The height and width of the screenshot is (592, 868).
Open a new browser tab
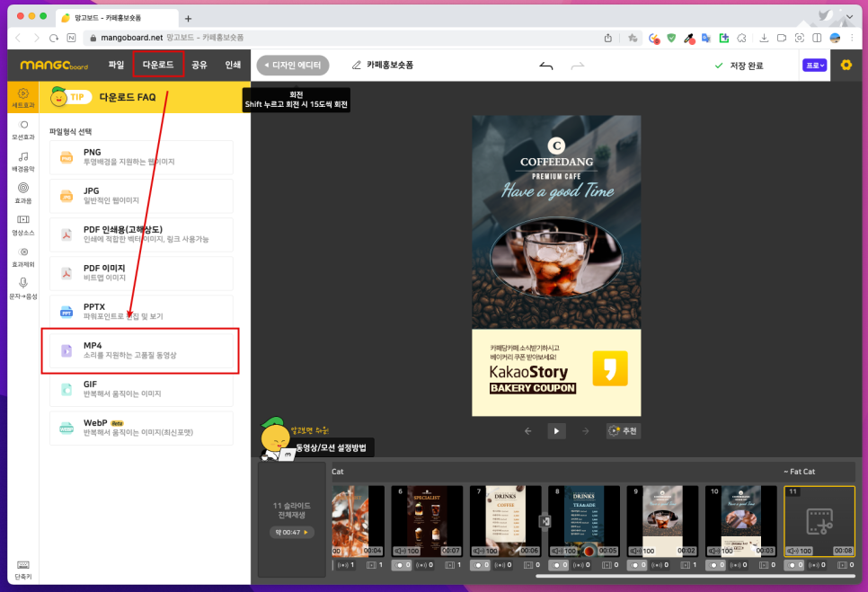(x=188, y=19)
